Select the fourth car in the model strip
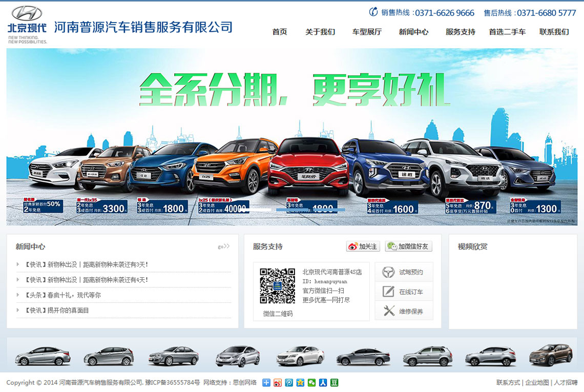Image resolution: width=584 pixels, height=392 pixels. 238,356
